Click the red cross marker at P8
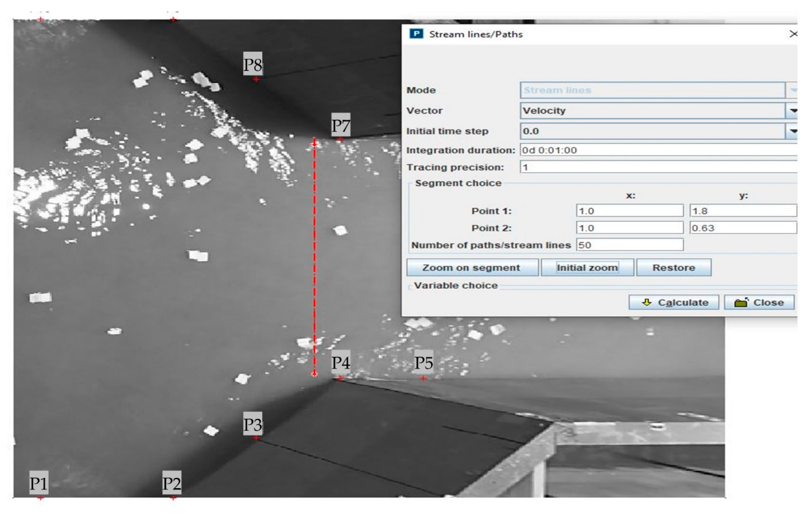This screenshot has width=812, height=514. click(256, 79)
